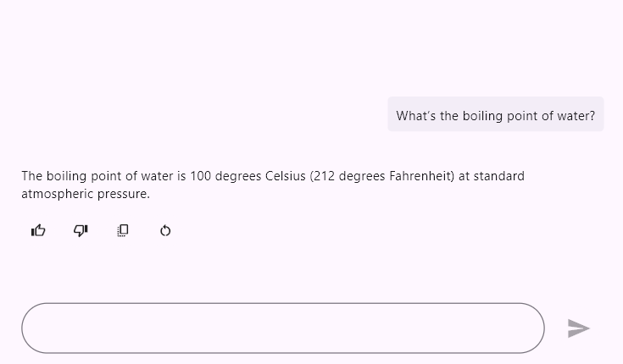Hit the send button beside the input
Viewport: 623px width, 364px height.
(578, 328)
